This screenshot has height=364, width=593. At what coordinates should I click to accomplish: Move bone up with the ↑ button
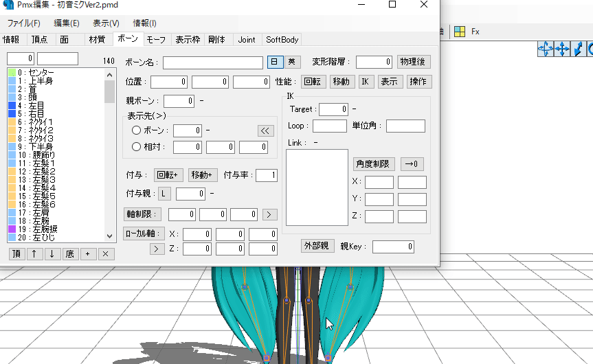[x=34, y=254]
